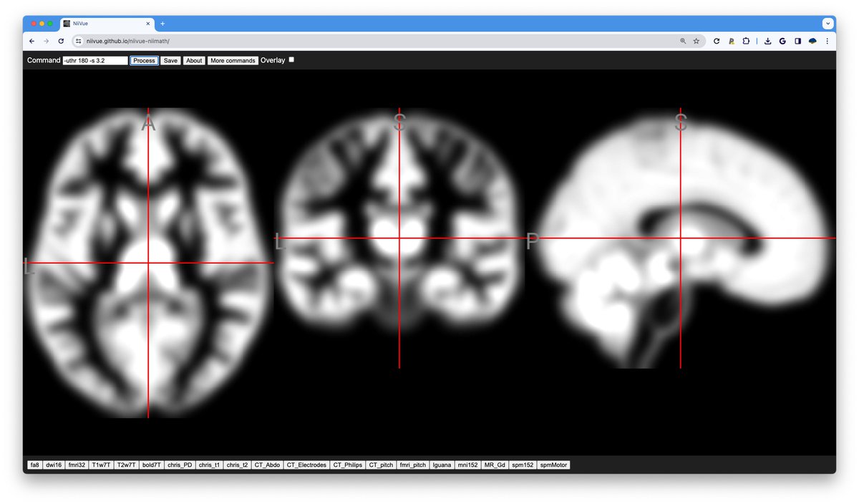Open the About button

click(194, 61)
